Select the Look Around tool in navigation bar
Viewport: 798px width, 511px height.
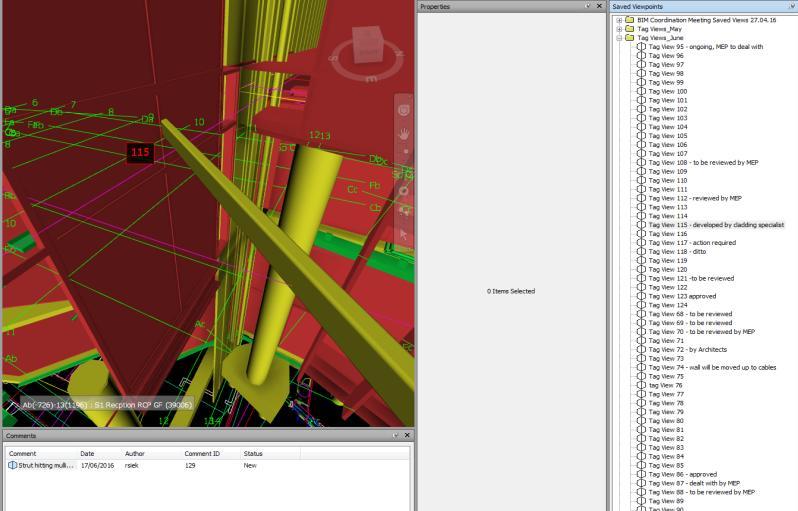pyautogui.click(x=404, y=211)
